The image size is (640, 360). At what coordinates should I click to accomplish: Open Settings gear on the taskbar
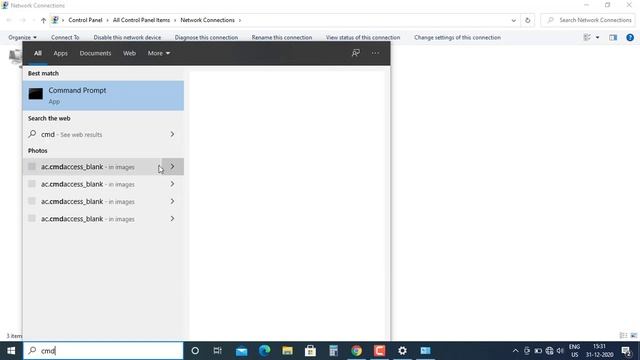pyautogui.click(x=402, y=351)
